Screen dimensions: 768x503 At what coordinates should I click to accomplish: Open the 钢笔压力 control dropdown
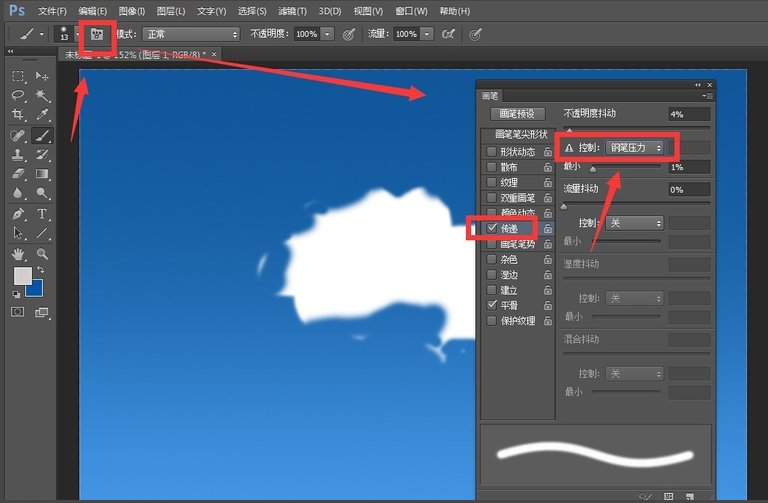point(635,147)
